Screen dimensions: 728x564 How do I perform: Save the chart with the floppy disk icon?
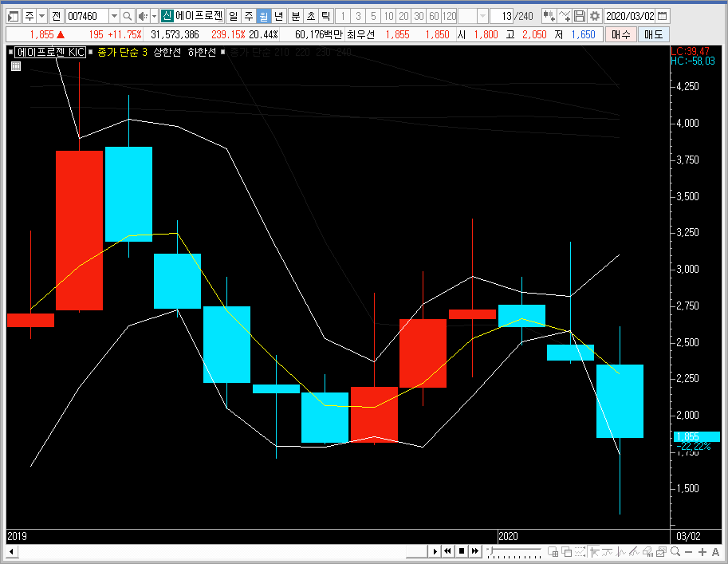point(580,17)
